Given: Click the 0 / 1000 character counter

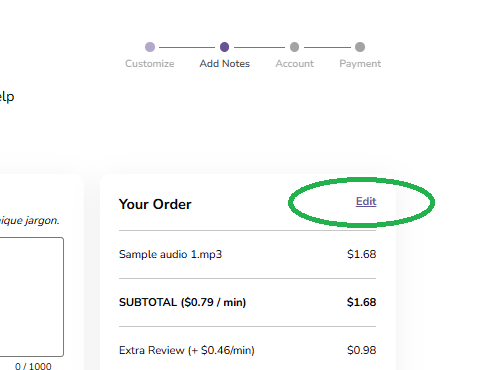Looking at the screenshot, I should pyautogui.click(x=33, y=366).
